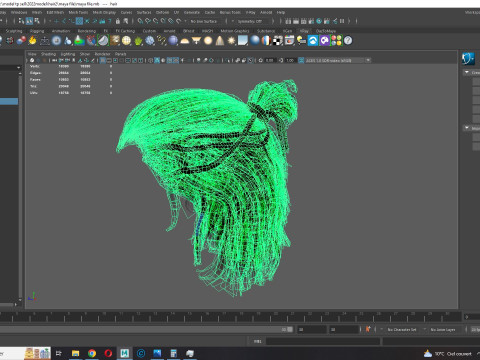Click the viewport gamma value field
Viewport: 480px width, 360px height.
(290, 60)
